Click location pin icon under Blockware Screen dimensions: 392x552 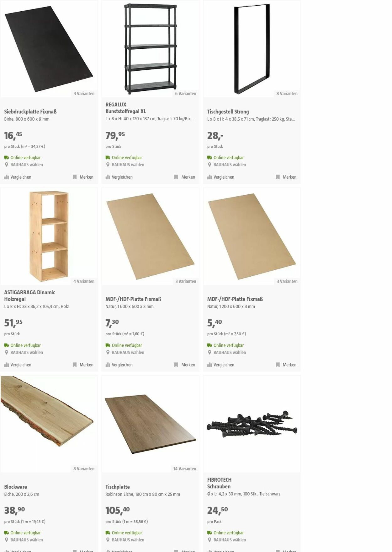[6, 540]
